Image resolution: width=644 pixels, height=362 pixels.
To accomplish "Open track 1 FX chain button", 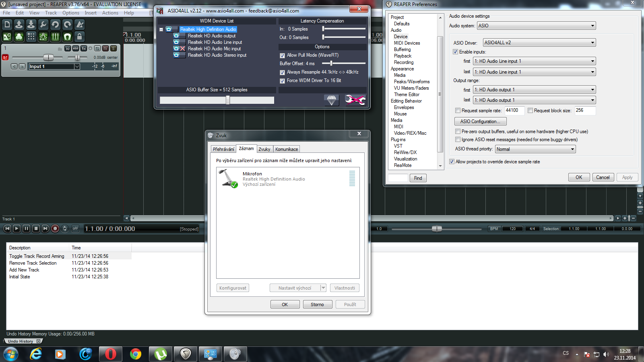I will point(84,48).
